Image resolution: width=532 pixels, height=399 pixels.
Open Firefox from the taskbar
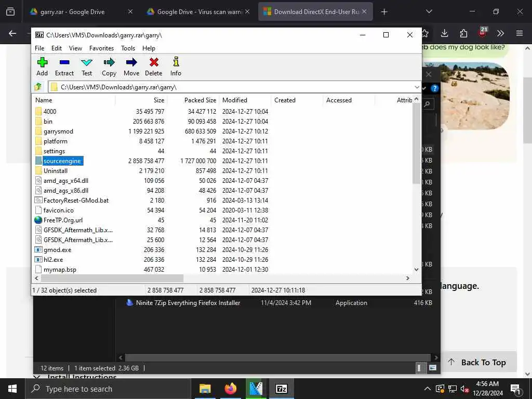click(x=230, y=389)
